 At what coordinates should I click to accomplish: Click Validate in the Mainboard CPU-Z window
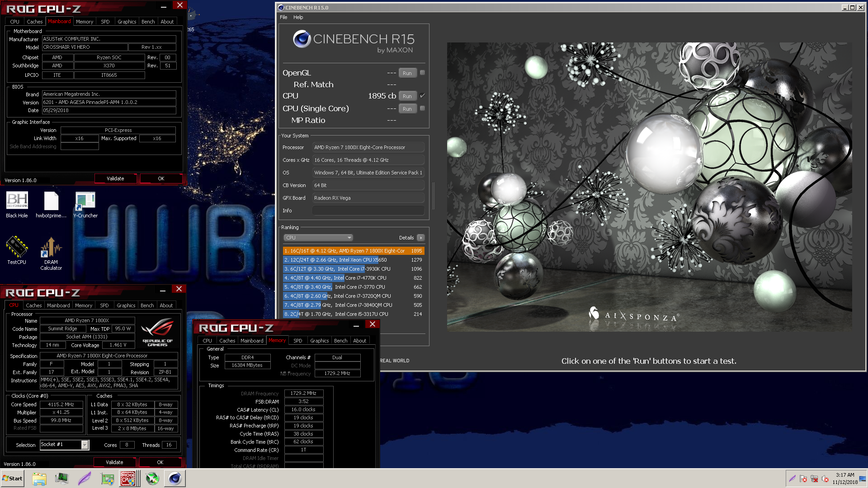point(115,178)
